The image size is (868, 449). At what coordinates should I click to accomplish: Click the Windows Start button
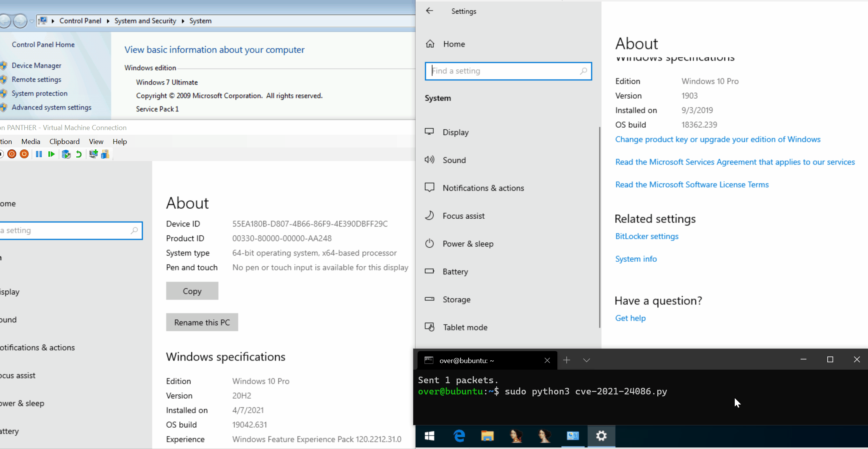[430, 436]
